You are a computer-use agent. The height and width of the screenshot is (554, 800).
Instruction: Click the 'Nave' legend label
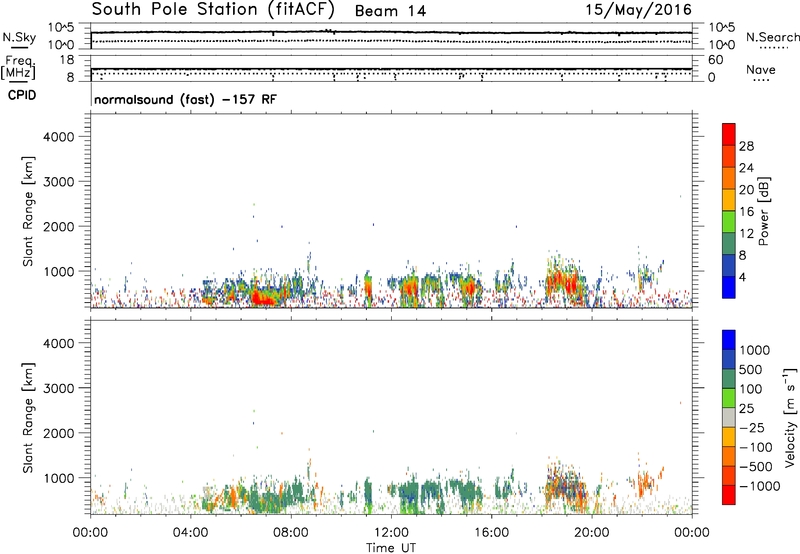pos(761,70)
